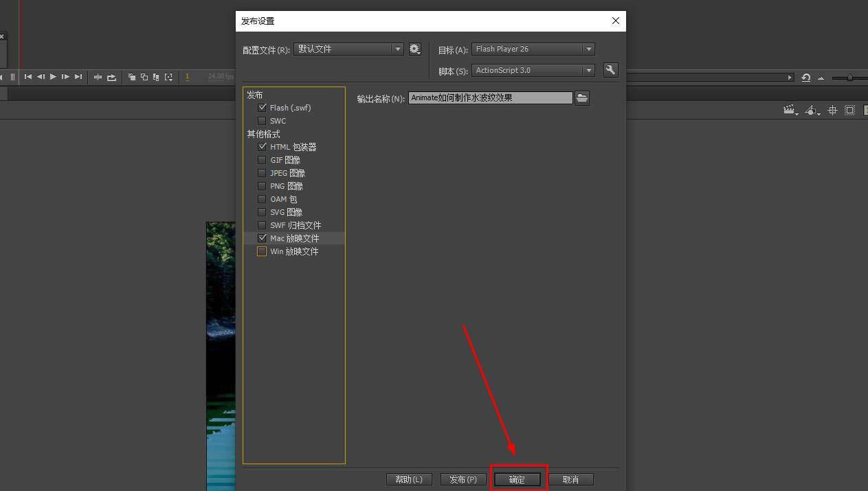Select the Mac 放映文件 list row label
868x491 pixels.
pyautogui.click(x=294, y=238)
